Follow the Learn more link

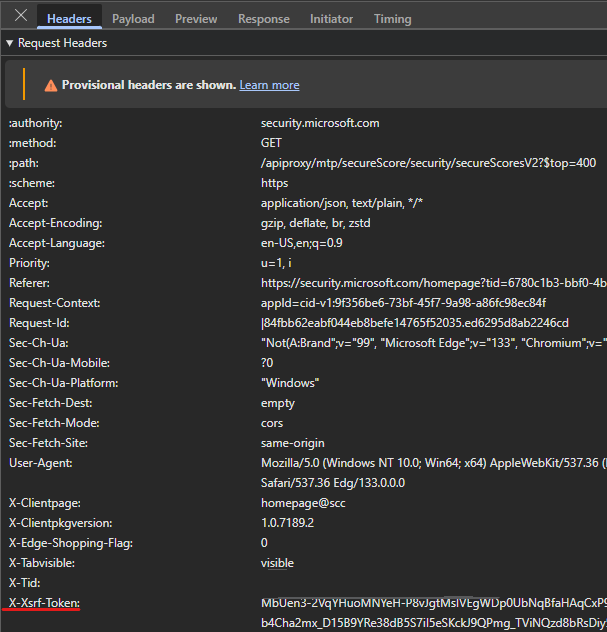coord(269,85)
